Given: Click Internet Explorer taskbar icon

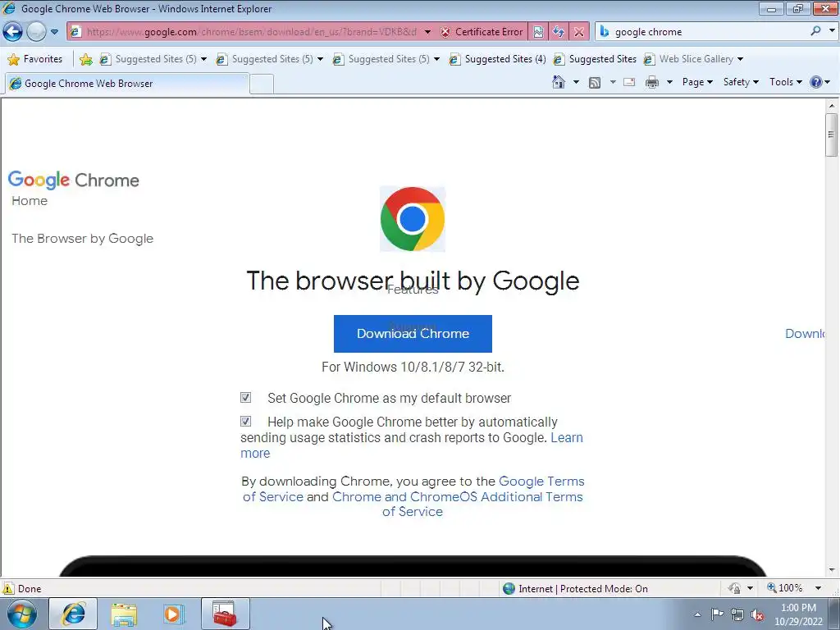Looking at the screenshot, I should 73,614.
